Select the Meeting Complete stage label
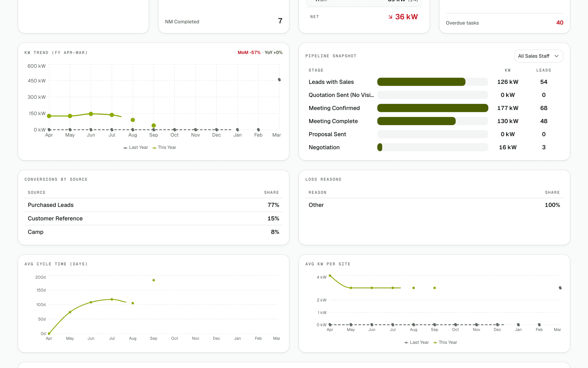 pos(333,121)
